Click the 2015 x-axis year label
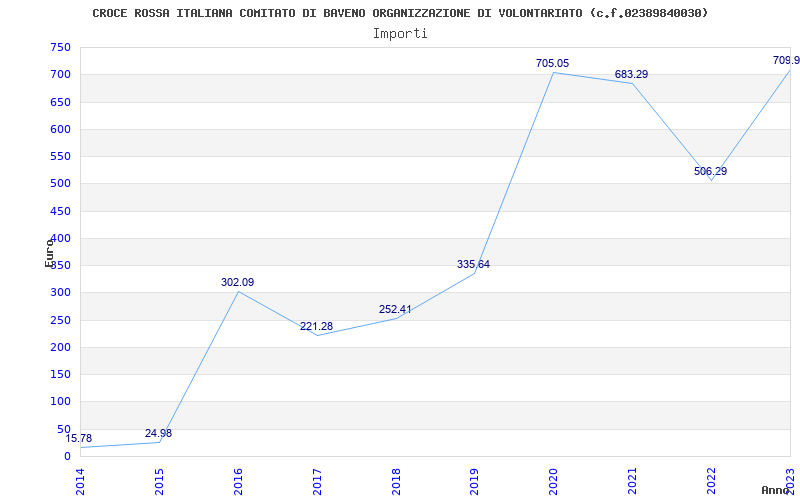 click(159, 482)
